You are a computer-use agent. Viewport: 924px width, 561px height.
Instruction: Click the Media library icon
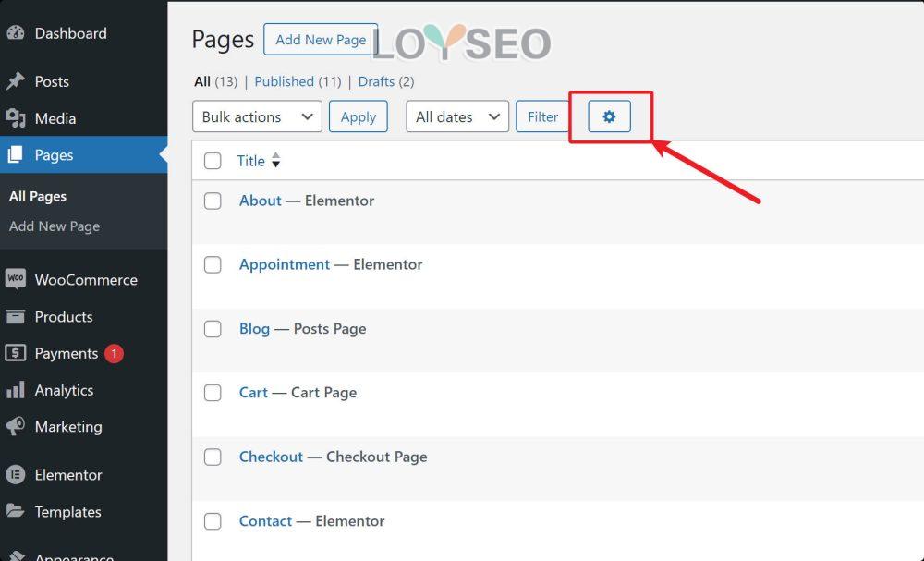[x=16, y=118]
